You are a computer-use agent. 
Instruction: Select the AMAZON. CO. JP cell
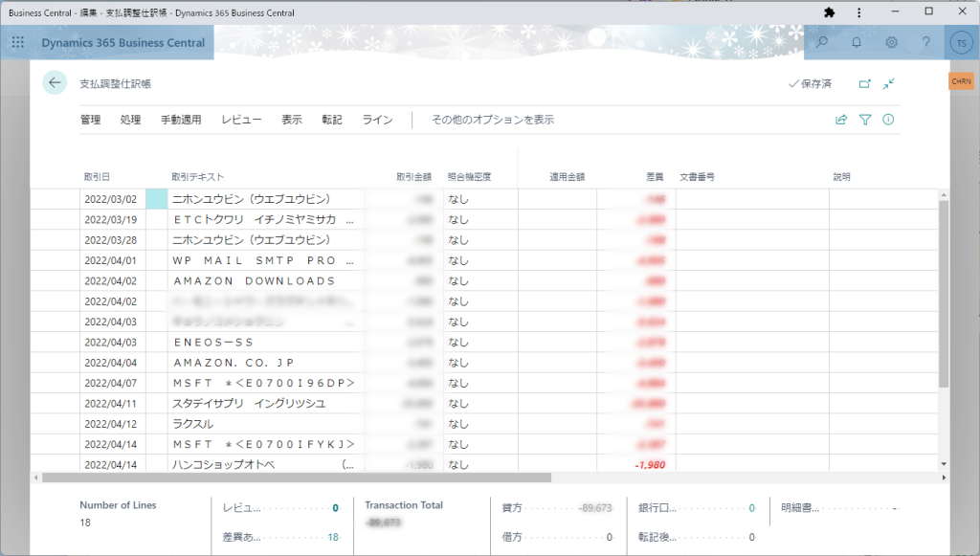[266, 363]
